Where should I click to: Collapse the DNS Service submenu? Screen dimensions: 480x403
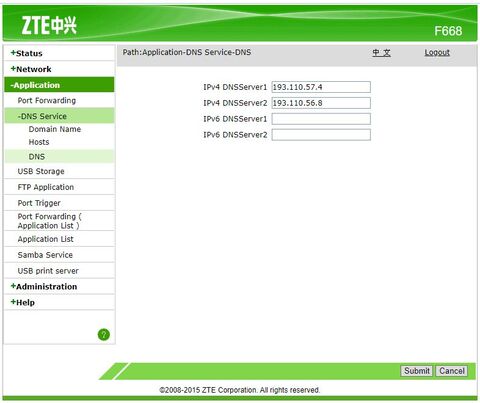tap(59, 116)
